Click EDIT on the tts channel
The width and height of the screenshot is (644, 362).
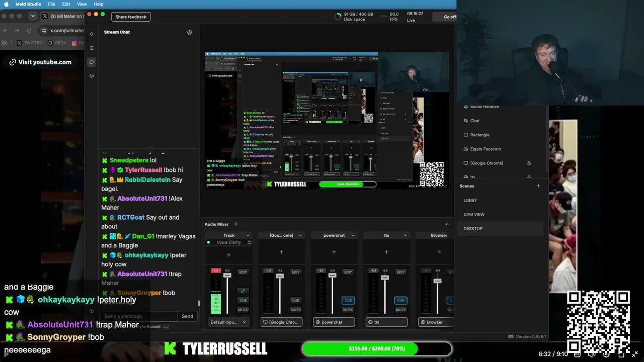point(400,272)
